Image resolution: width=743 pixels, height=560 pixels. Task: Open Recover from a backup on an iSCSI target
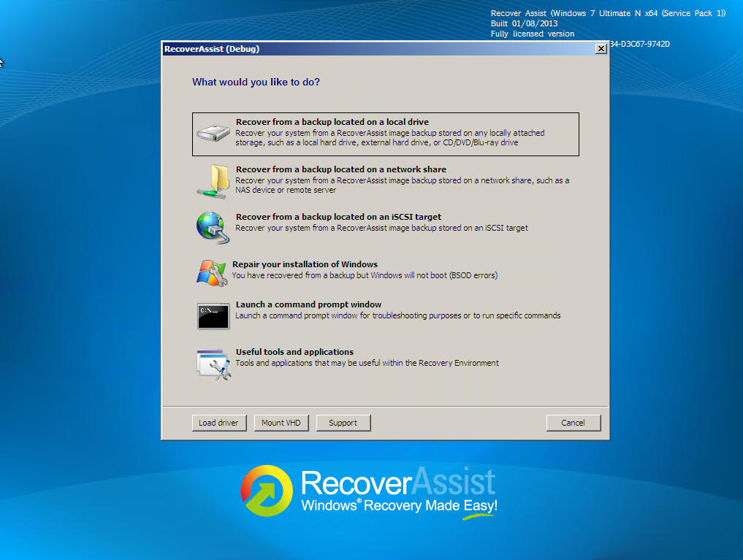click(x=385, y=228)
